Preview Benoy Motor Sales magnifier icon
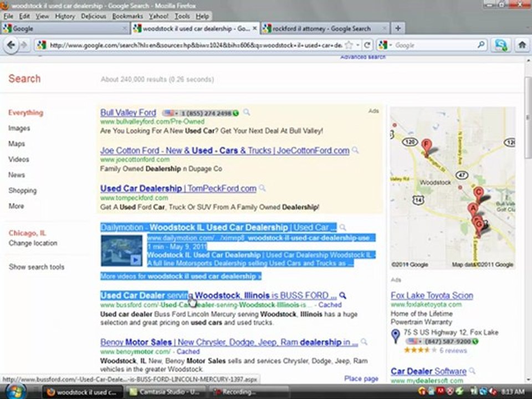Screen dimensions: 532x399 point(364,342)
